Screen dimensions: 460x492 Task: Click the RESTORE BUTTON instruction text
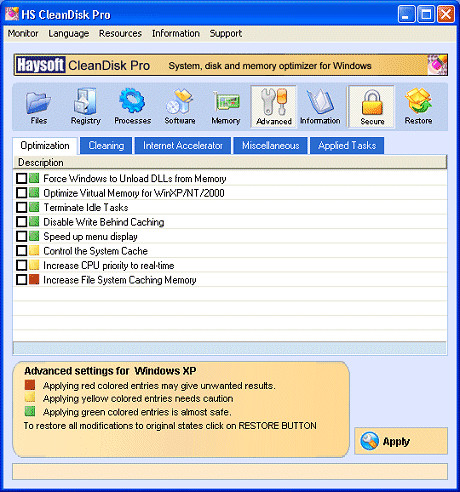click(x=170, y=426)
